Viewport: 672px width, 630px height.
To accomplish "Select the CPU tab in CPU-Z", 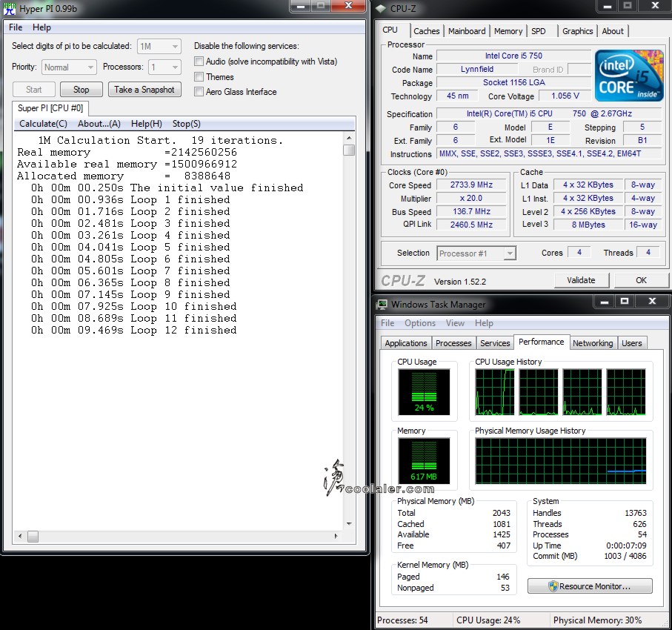I will click(390, 30).
